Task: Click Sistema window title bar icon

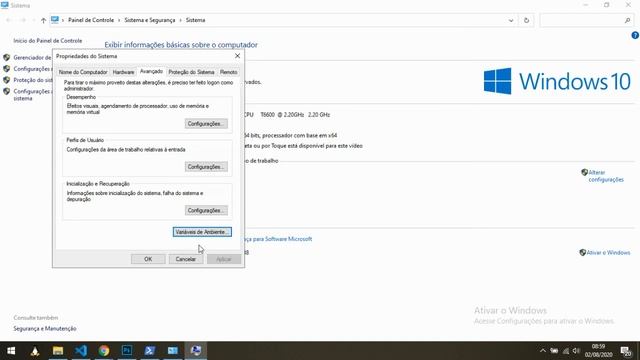Action: point(4,5)
